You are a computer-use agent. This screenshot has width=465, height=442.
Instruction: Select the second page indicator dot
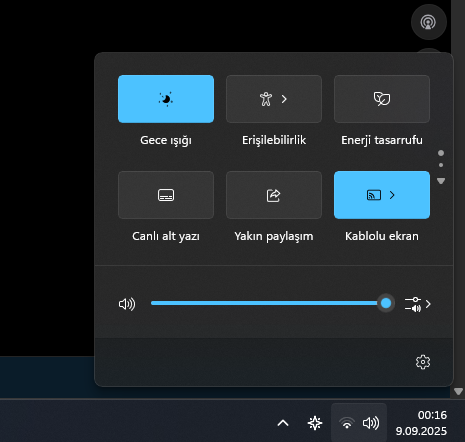[x=441, y=165]
